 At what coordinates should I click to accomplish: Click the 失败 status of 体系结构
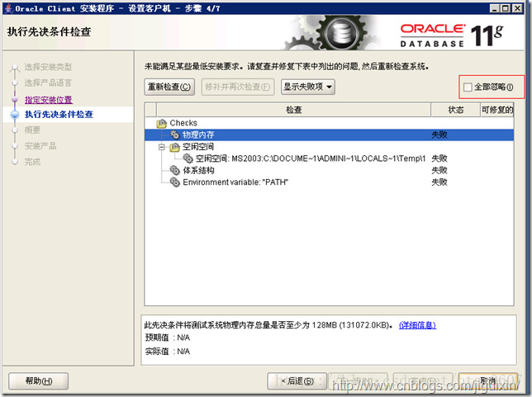point(439,170)
